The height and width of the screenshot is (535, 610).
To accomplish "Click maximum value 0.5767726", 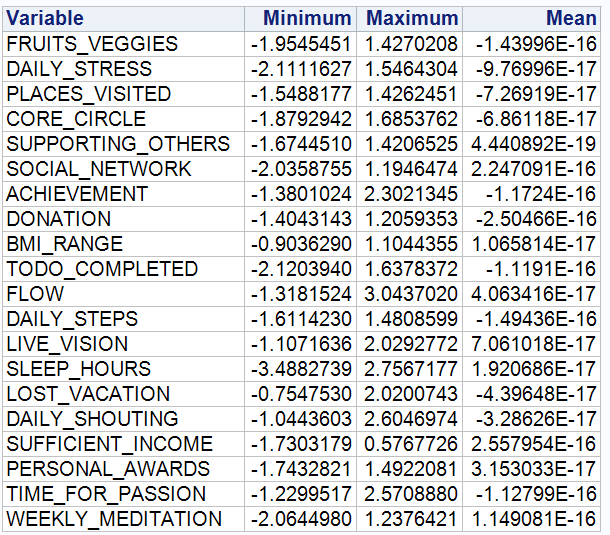I will tap(409, 444).
